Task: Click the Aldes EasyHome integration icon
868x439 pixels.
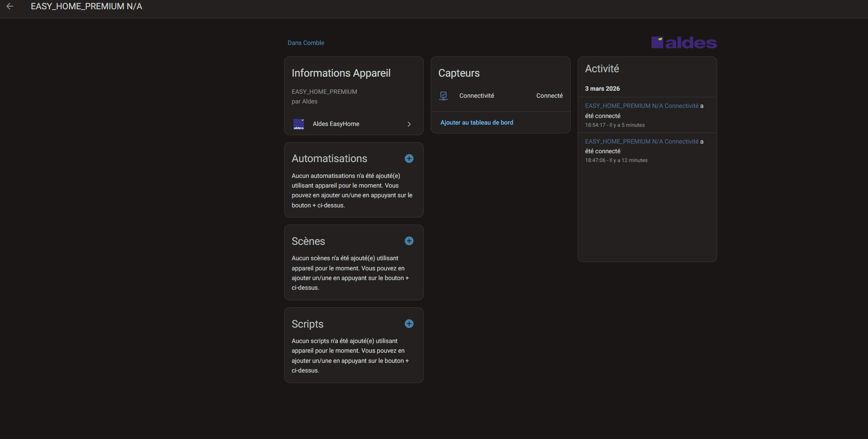Action: (299, 124)
